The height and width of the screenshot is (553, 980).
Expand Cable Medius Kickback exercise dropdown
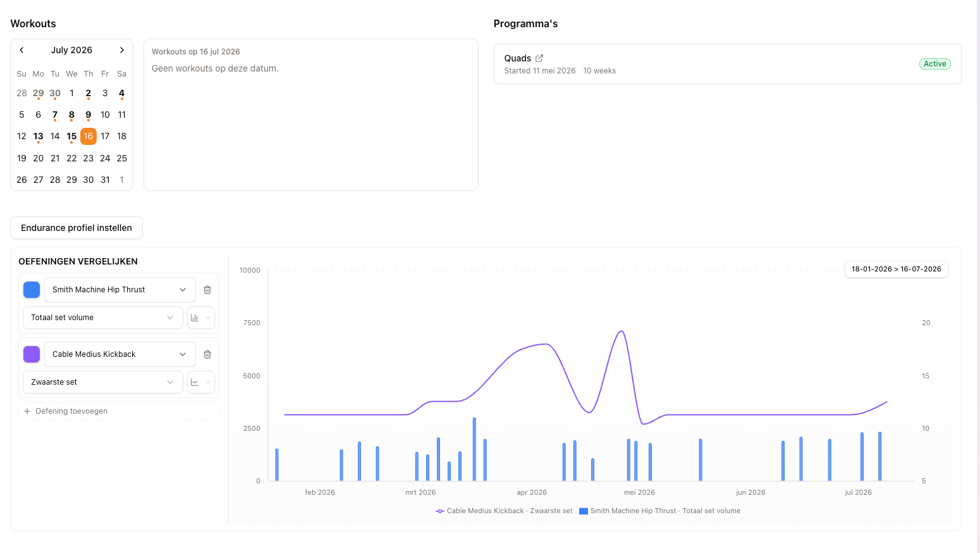tap(120, 354)
